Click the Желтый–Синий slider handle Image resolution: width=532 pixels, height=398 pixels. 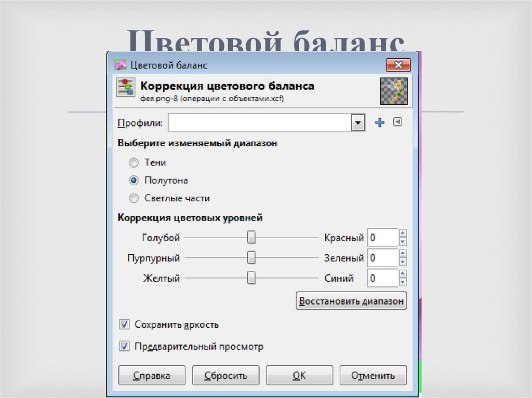coord(251,278)
